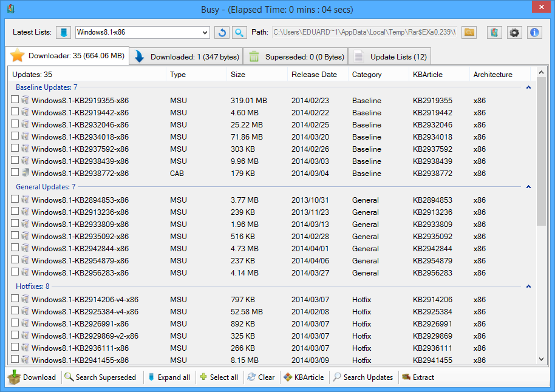Check the box for Windows8.1-KB2932046-x86
555x392 pixels.
(x=15, y=123)
